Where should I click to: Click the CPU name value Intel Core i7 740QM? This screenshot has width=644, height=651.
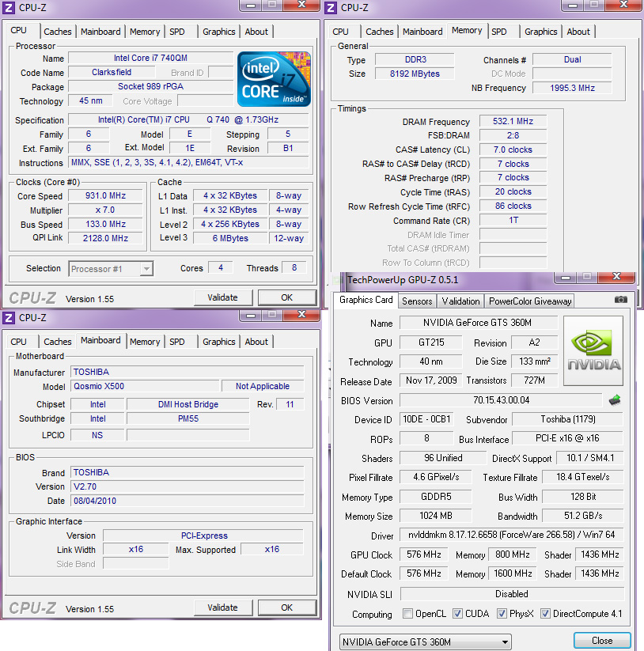150,58
